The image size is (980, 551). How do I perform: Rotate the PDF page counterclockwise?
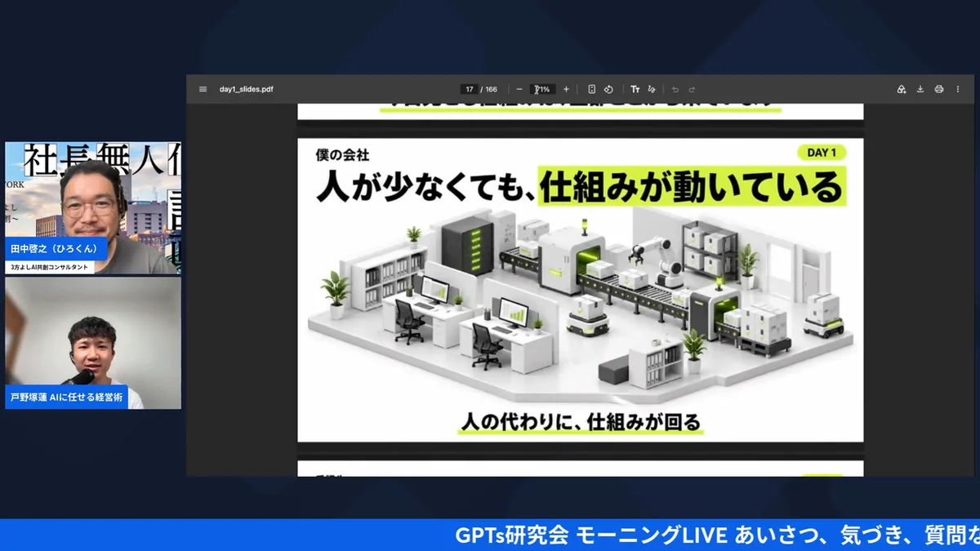click(608, 89)
